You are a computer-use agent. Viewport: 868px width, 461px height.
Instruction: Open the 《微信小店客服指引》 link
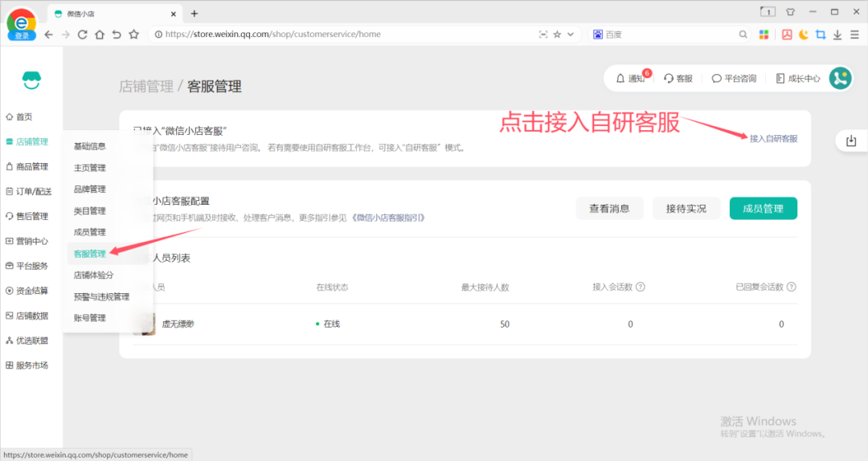click(x=389, y=218)
